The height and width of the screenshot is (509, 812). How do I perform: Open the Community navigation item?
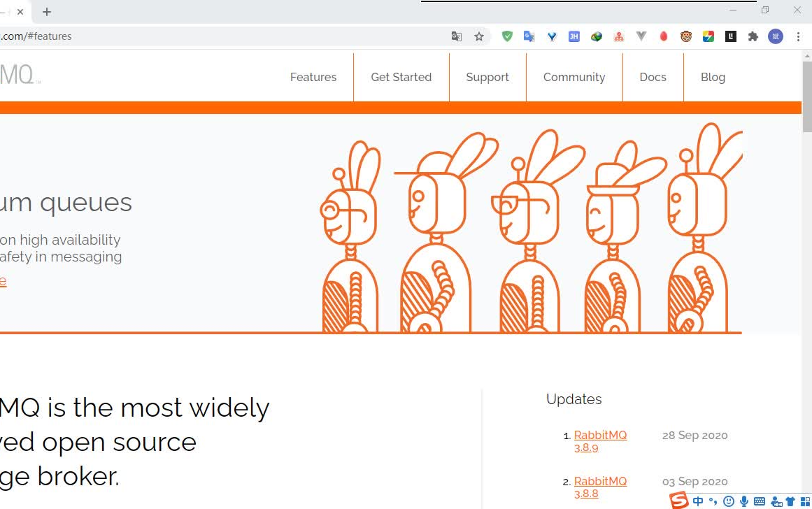[x=574, y=77]
